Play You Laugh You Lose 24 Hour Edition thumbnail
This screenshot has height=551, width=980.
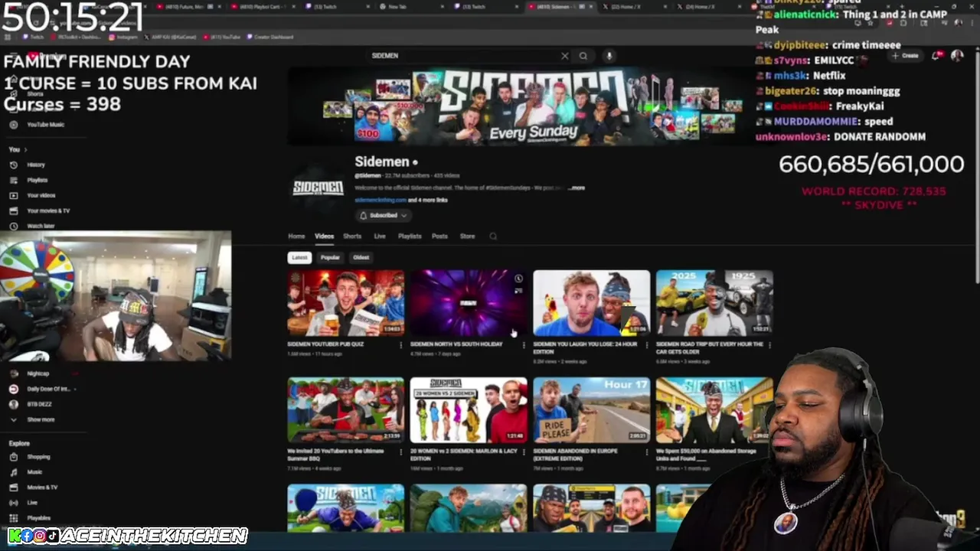592,303
